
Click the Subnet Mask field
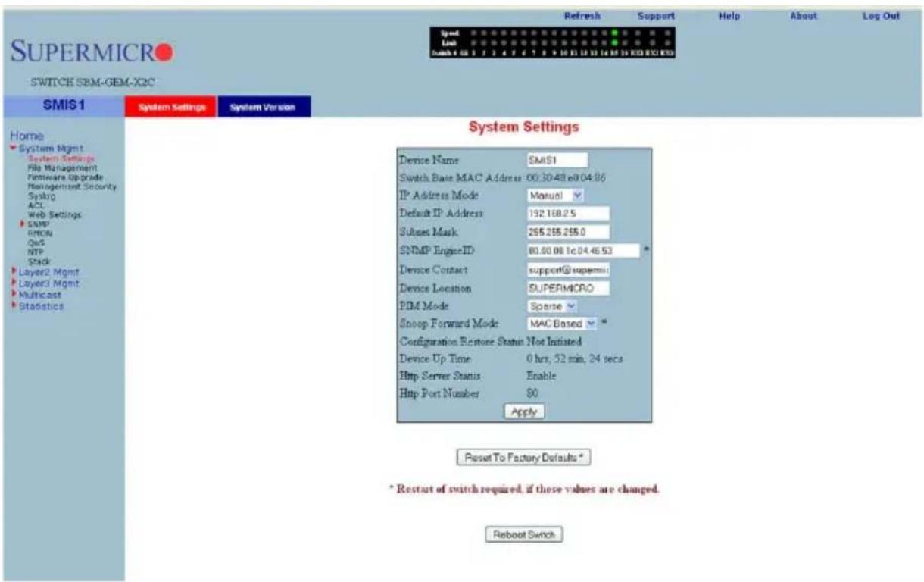pos(568,232)
